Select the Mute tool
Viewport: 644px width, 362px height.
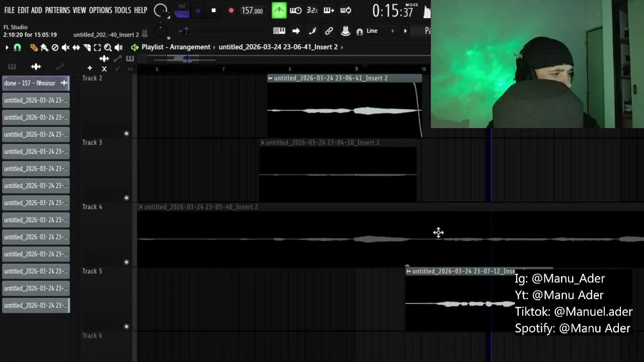coord(65,47)
